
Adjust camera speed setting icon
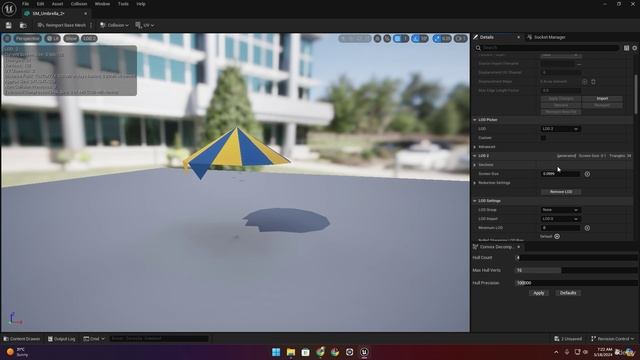point(460,38)
